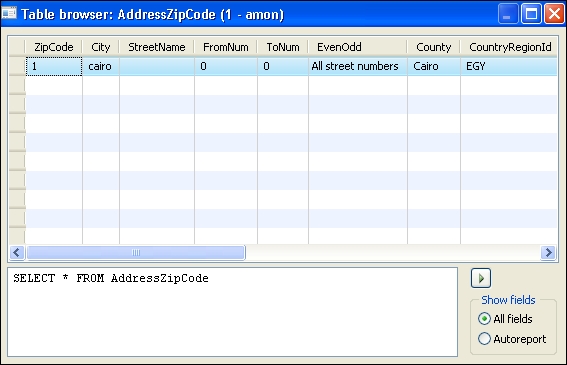Run the SQL query with the green arrow button

(481, 278)
